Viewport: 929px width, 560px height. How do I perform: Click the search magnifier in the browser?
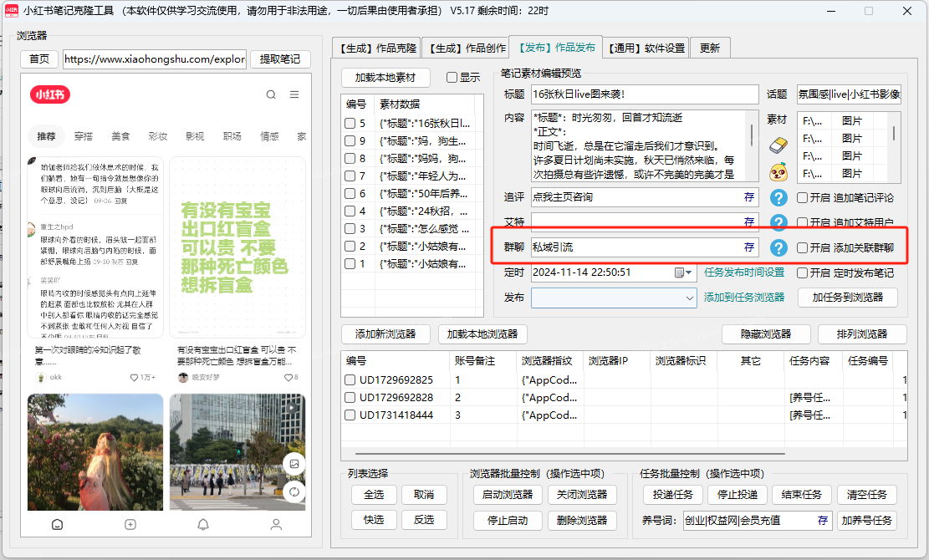[x=271, y=95]
